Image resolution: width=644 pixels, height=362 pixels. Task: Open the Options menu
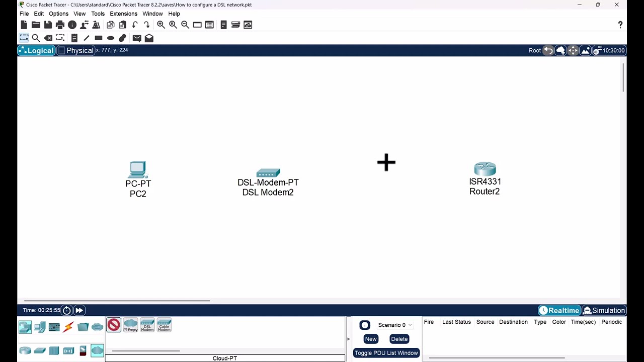[58, 14]
